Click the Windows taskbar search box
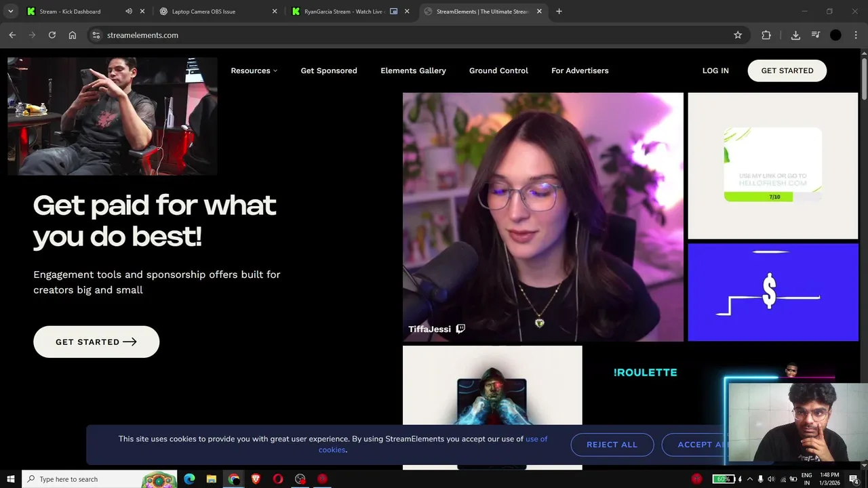This screenshot has height=488, width=868. (100, 479)
